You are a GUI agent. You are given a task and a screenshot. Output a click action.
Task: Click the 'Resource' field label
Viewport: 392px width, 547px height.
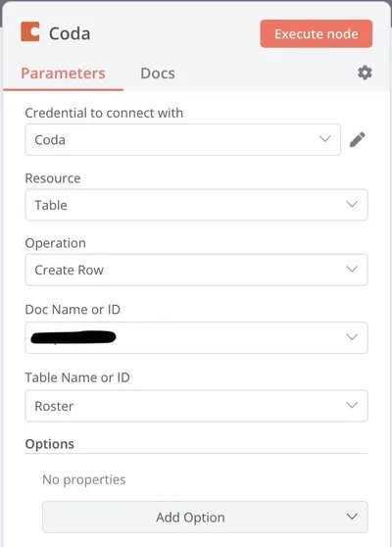[53, 178]
